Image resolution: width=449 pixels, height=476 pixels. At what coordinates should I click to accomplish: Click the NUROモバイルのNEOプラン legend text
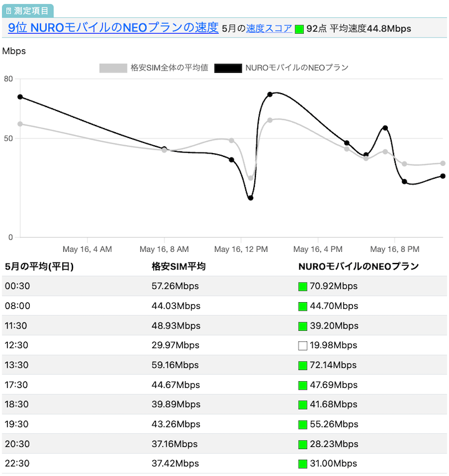[x=297, y=68]
